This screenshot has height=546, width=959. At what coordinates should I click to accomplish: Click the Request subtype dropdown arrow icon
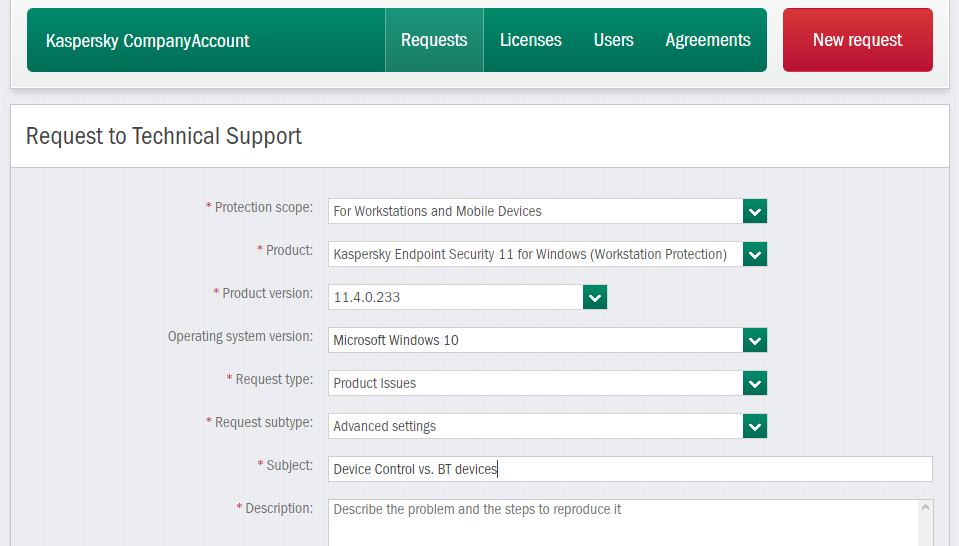(x=755, y=426)
